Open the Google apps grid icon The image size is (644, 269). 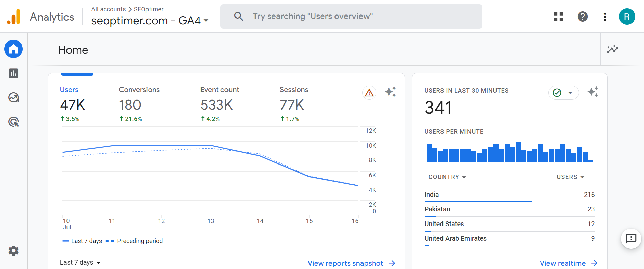click(558, 17)
